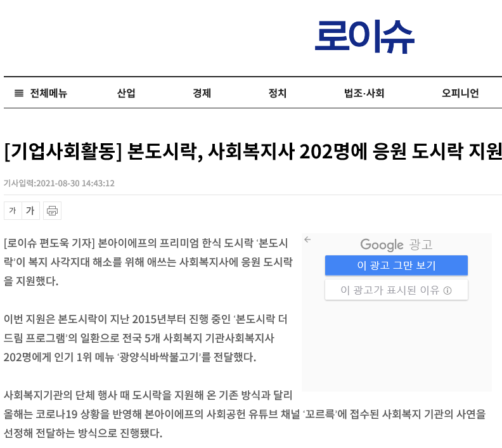Screen dimensions: 502x448
Task: Click the 기사입력 timestamp line
Action: 59,183
